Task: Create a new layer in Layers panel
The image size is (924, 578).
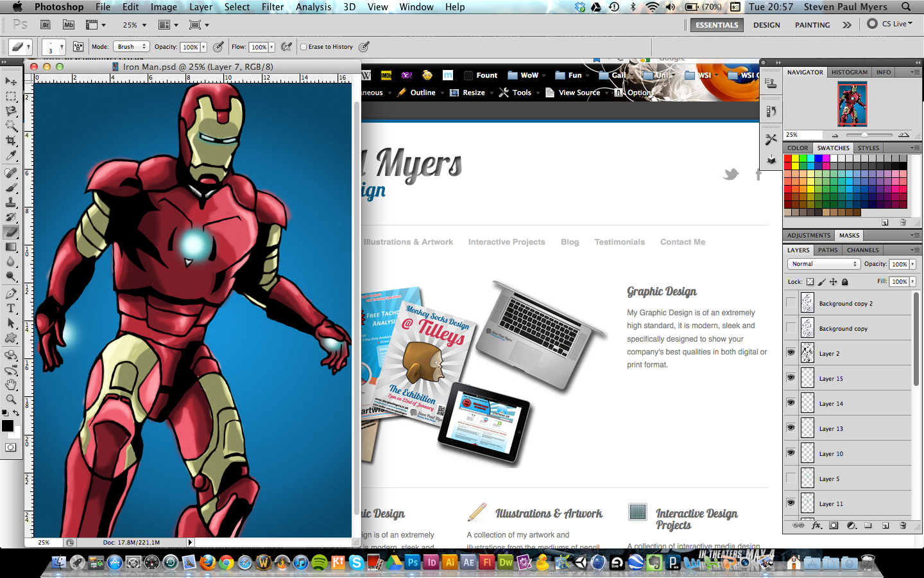Action: click(886, 525)
